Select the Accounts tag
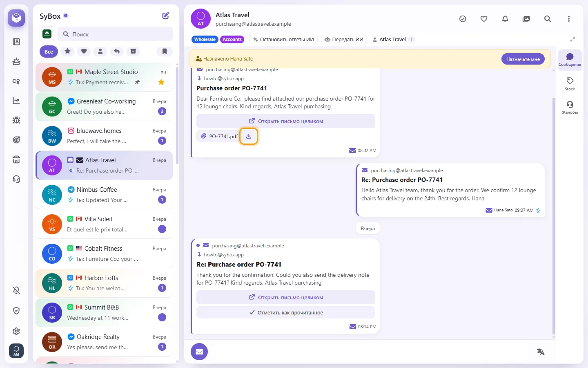This screenshot has height=368, width=588. [232, 39]
